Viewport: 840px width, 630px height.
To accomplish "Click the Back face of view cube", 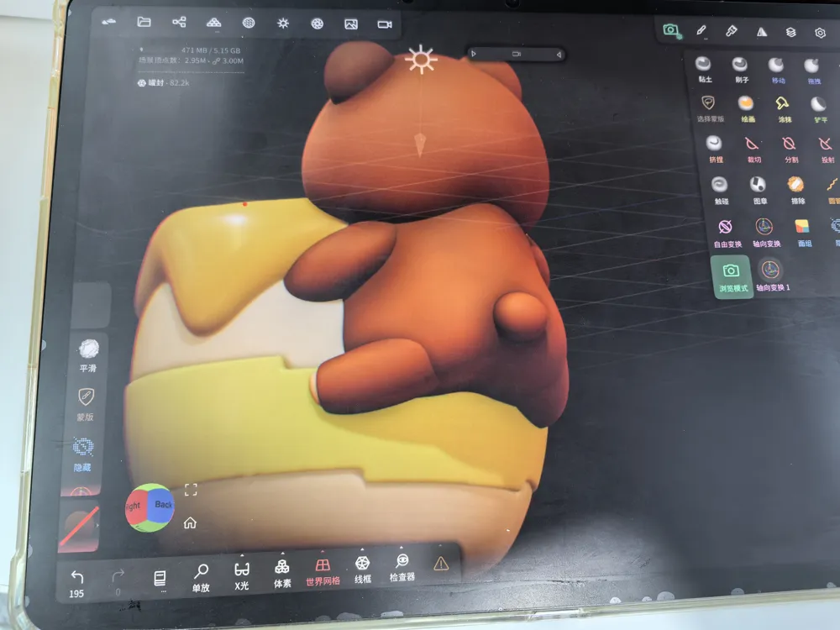I will [x=163, y=505].
